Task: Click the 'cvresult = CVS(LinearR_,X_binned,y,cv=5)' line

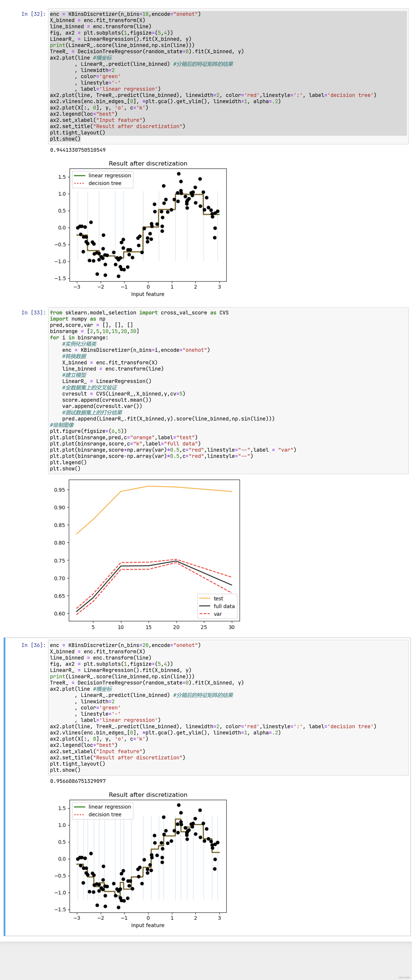Action: coord(124,394)
